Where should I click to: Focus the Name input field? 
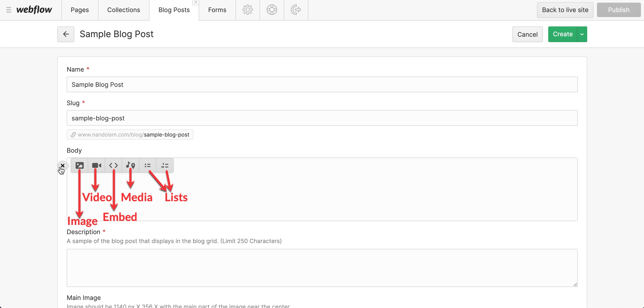[x=322, y=85]
